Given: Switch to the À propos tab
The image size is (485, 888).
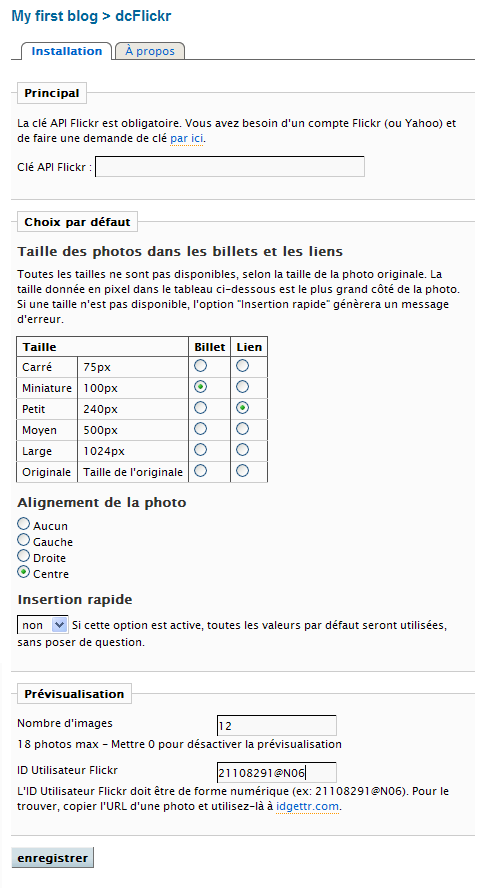Looking at the screenshot, I should [150, 51].
